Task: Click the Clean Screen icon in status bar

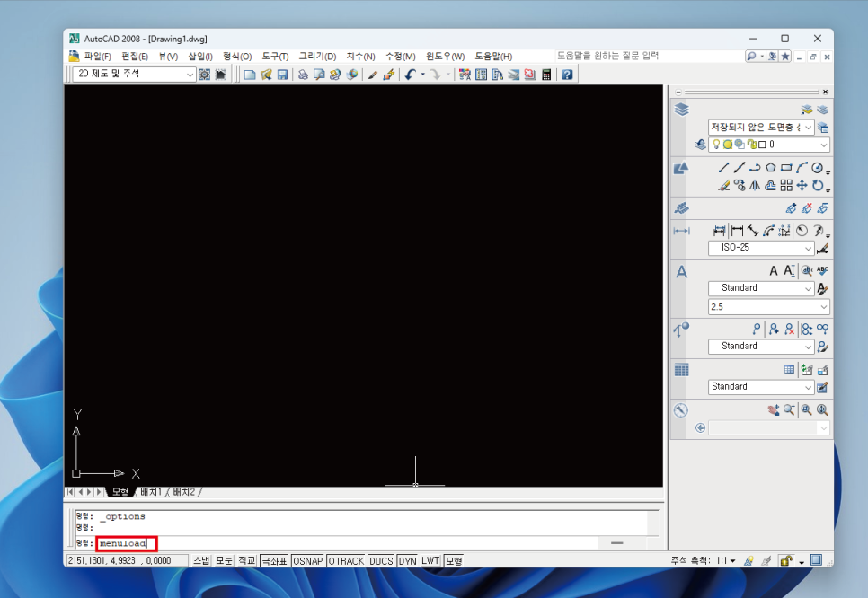Action: pyautogui.click(x=816, y=559)
